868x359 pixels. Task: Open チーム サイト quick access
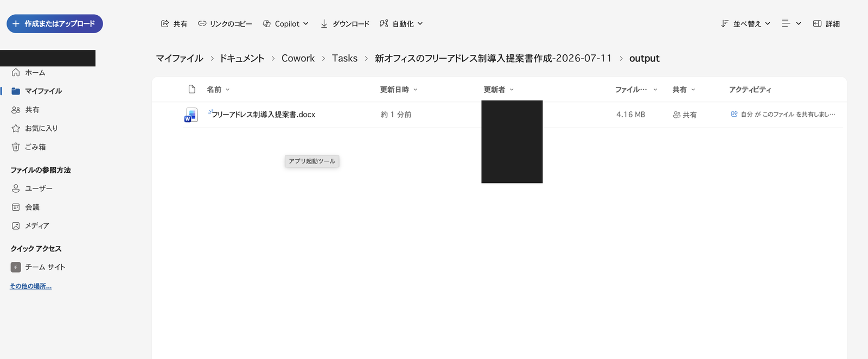[45, 267]
